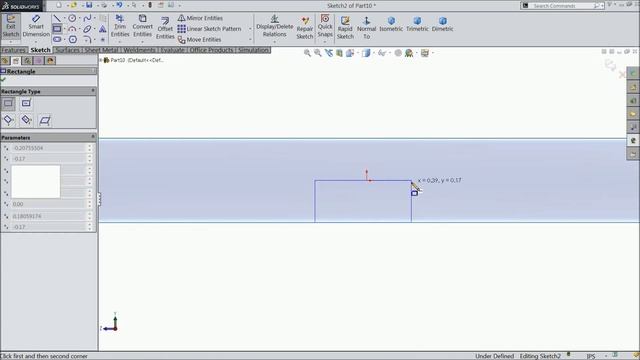The image size is (640, 360).
Task: Click Mirror Entities
Action: (200, 18)
